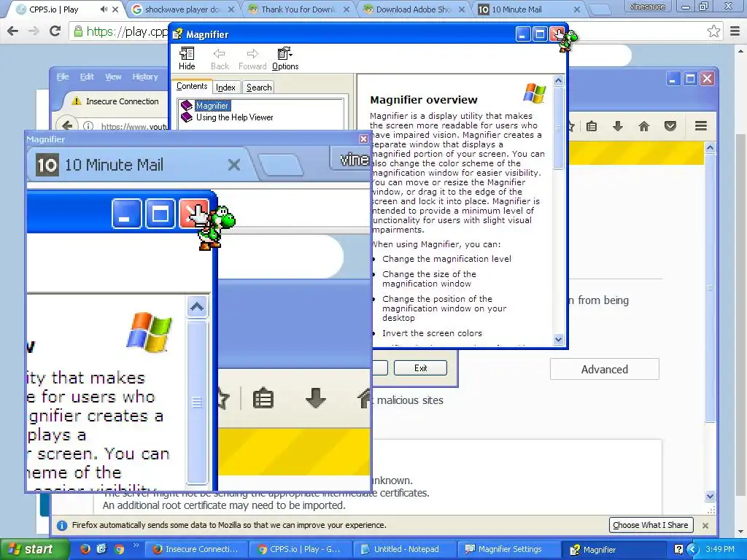The width and height of the screenshot is (747, 560).
Task: Click Chrome reload button
Action: pyautogui.click(x=55, y=31)
